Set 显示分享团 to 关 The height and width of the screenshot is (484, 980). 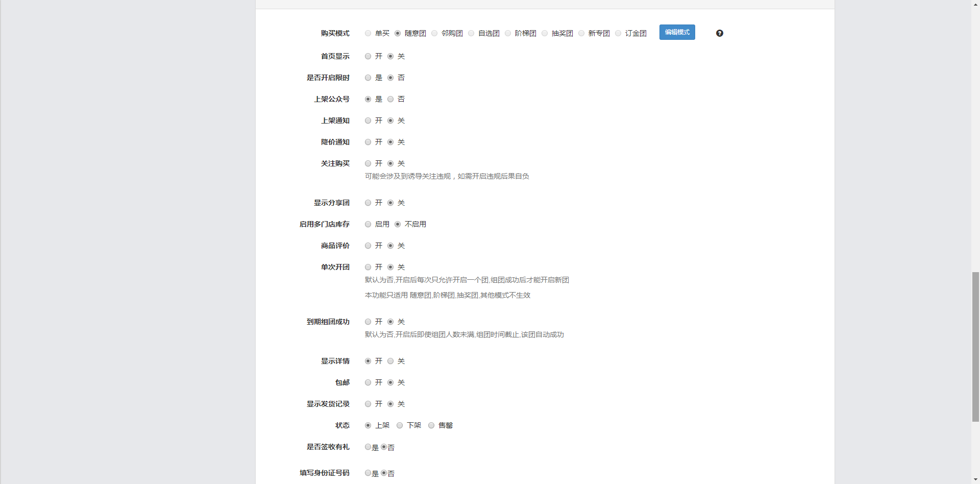click(x=390, y=203)
